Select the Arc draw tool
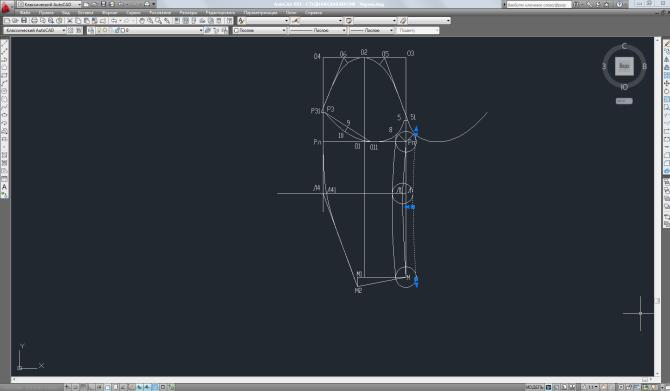Image resolution: width=670 pixels, height=391 pixels. pos(4,83)
